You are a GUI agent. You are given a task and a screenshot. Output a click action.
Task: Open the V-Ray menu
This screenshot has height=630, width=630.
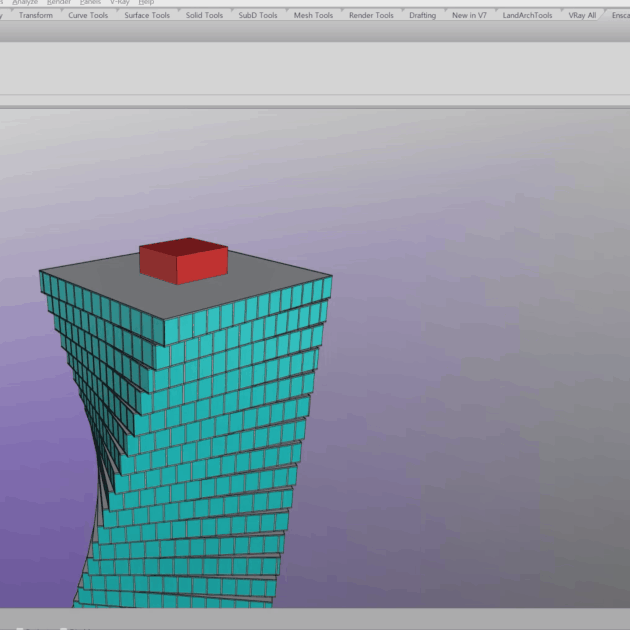pyautogui.click(x=120, y=3)
